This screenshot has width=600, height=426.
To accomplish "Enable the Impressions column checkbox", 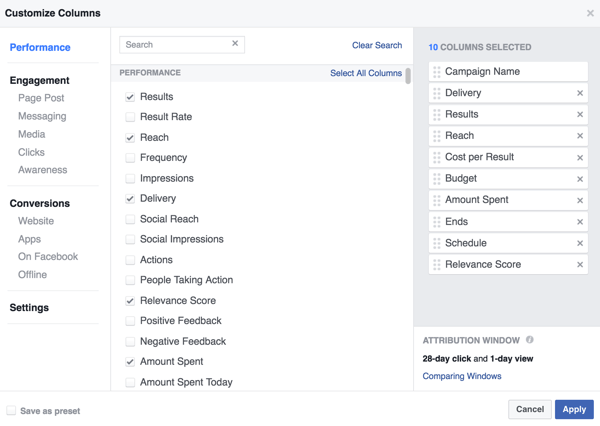I will click(x=130, y=178).
